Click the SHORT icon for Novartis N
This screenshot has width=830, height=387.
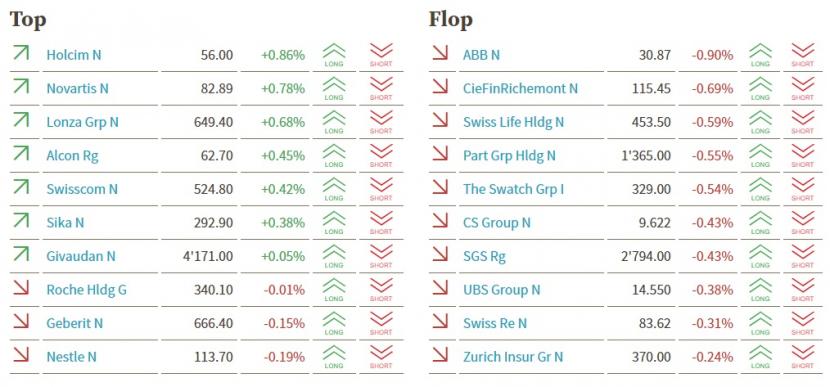pyautogui.click(x=381, y=88)
